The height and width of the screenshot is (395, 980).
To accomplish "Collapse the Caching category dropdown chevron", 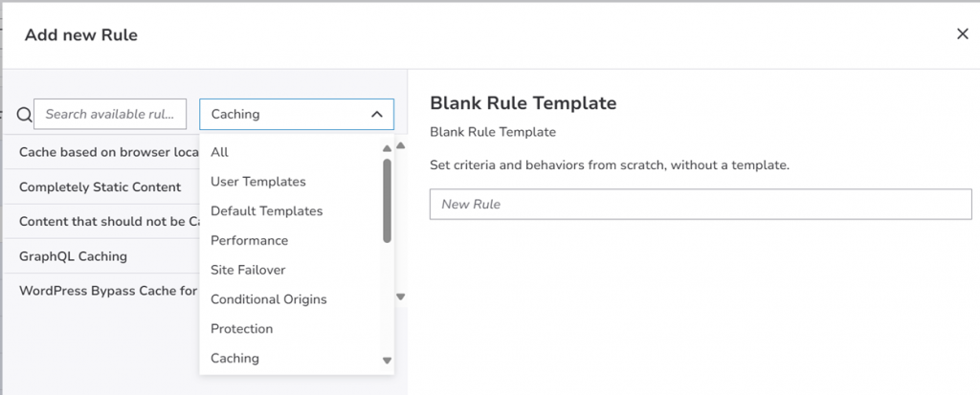I will click(376, 115).
